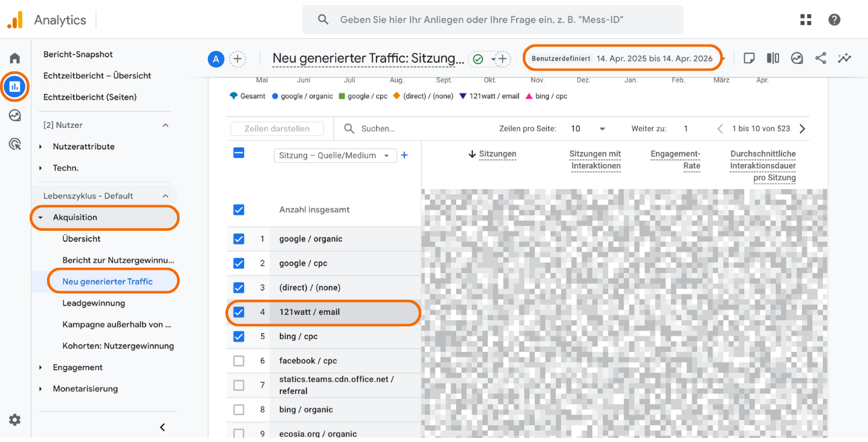Viewport: 868px width, 442px height.
Task: Click the Google apps grid icon
Action: click(x=805, y=20)
